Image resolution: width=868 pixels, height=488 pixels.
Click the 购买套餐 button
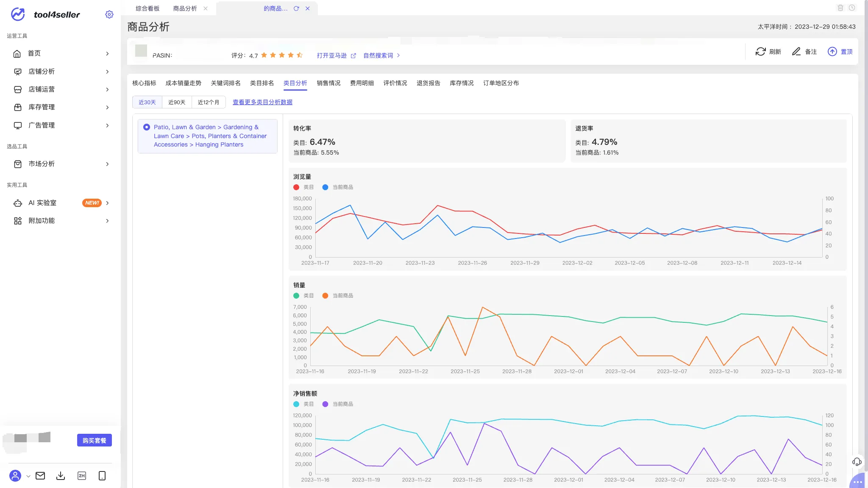(x=95, y=440)
